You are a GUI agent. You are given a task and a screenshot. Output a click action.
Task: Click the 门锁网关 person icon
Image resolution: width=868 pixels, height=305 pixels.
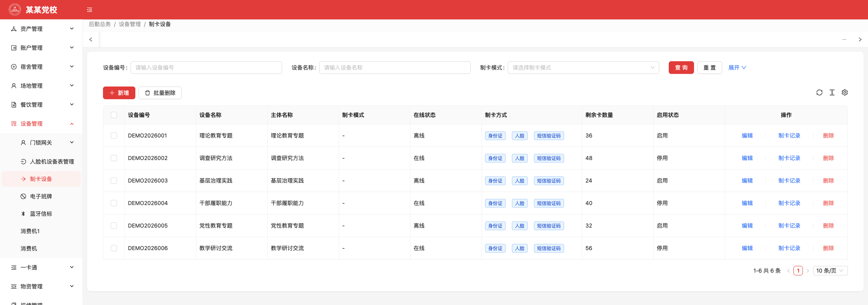(x=23, y=143)
